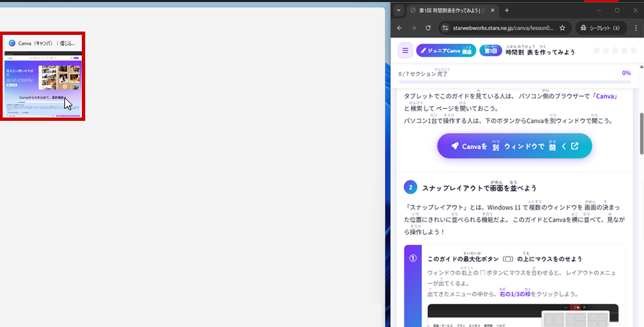644x327 pixels.
Task: Click the ジュニアCanva講座 badge
Action: (446, 50)
